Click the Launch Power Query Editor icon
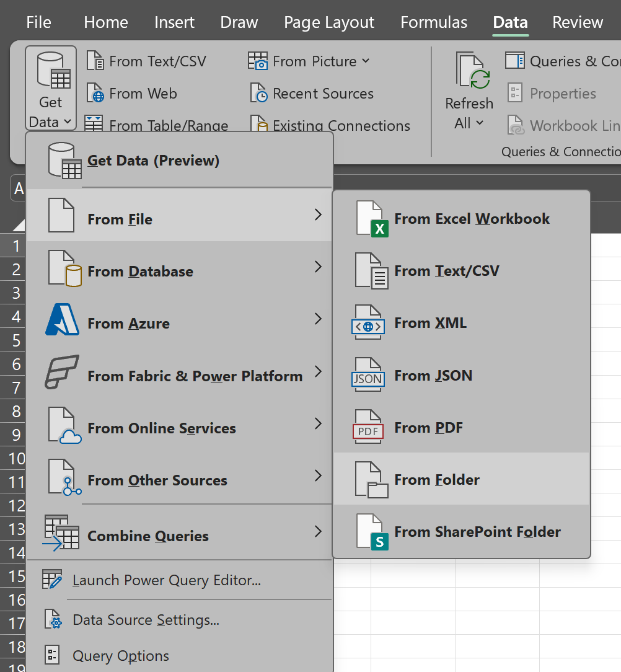The width and height of the screenshot is (621, 672). pos(53,580)
